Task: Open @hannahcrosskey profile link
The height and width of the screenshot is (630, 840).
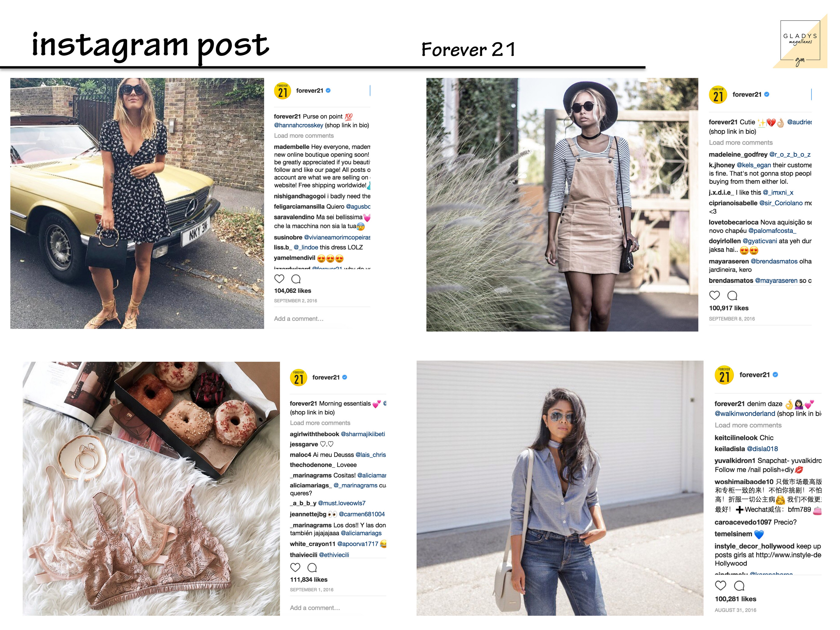Action: pos(299,125)
